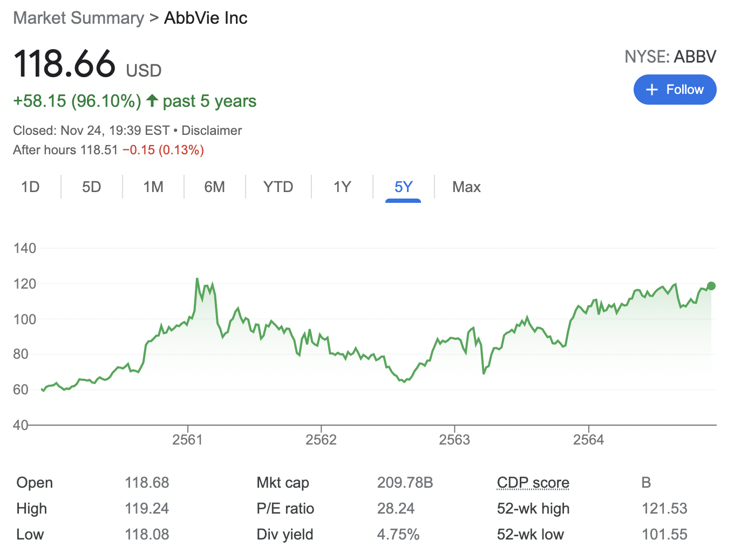This screenshot has height=560, width=734.
Task: Click the 2561 x-axis label
Action: pyautogui.click(x=188, y=440)
